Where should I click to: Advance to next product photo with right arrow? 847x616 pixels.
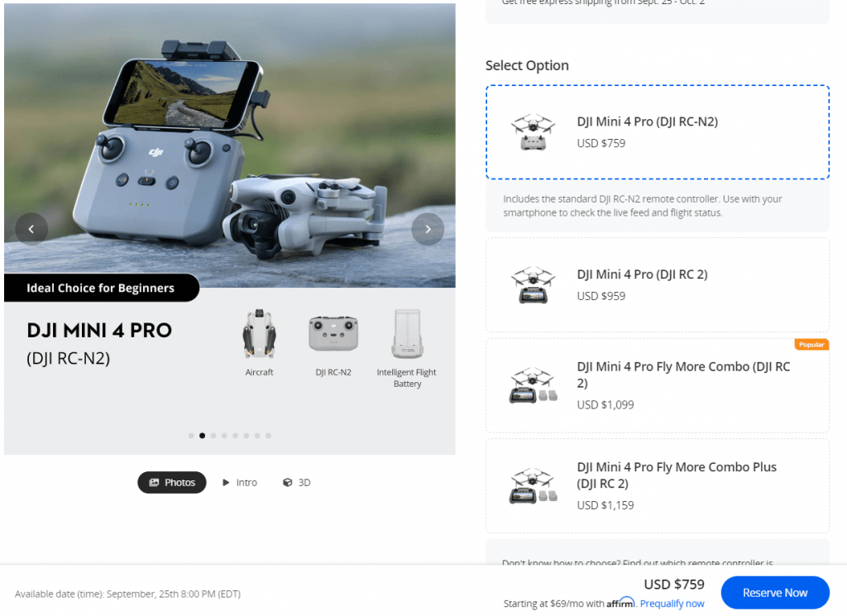pos(428,229)
